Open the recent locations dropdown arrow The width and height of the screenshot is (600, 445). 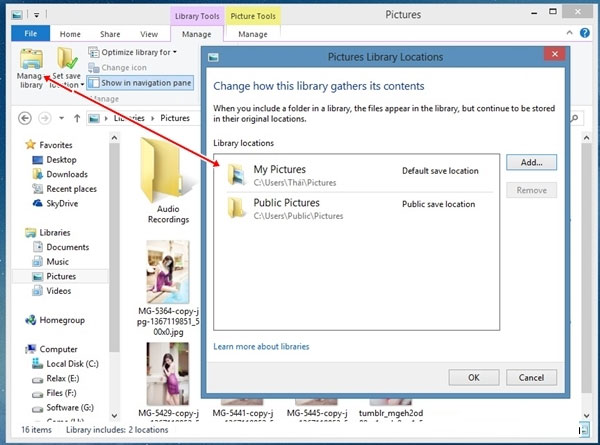(x=61, y=118)
